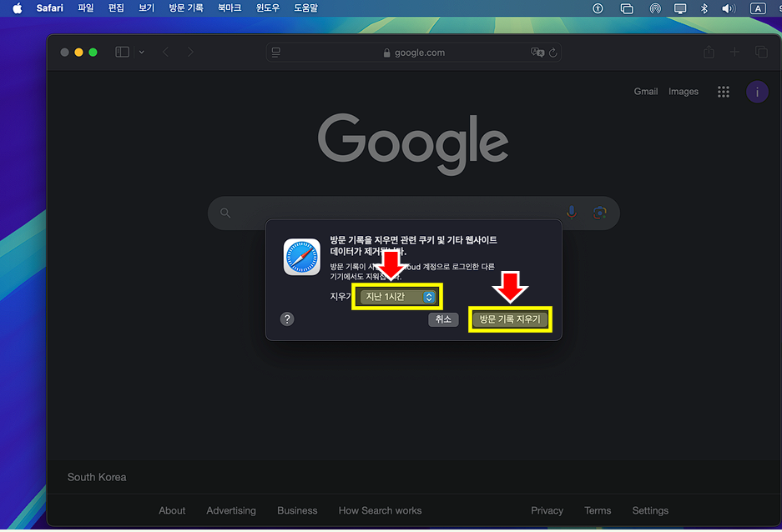The width and height of the screenshot is (782, 532).
Task: Open Accessibility shortcuts in menu bar
Action: (598, 8)
